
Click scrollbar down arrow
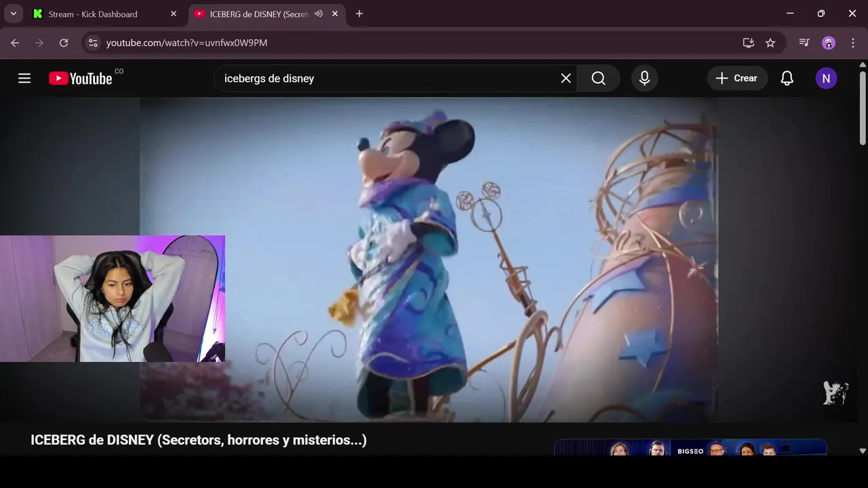(x=863, y=451)
